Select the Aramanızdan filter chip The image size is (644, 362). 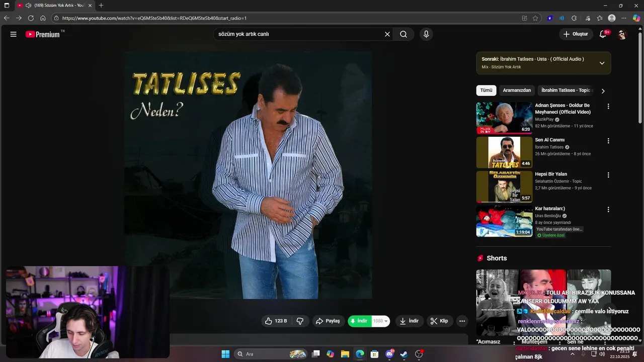(x=517, y=90)
